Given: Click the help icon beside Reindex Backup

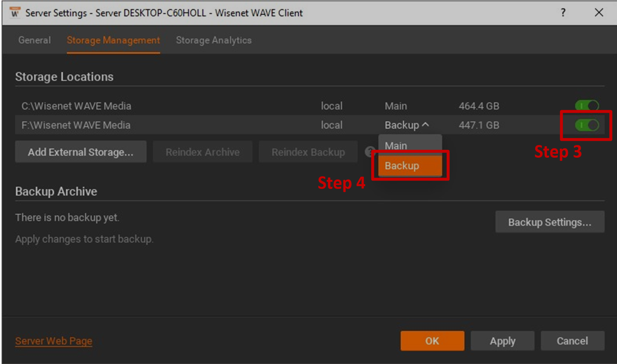Looking at the screenshot, I should [370, 152].
